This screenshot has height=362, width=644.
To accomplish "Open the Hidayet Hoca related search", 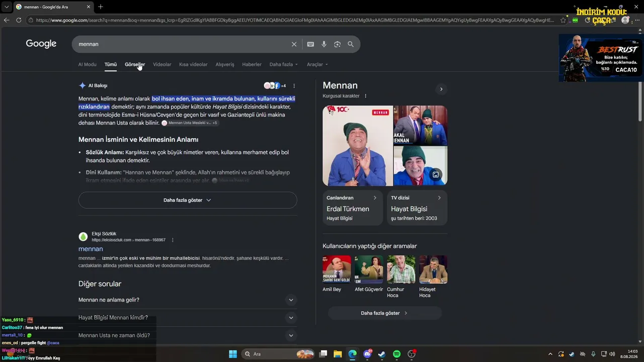I will (433, 277).
